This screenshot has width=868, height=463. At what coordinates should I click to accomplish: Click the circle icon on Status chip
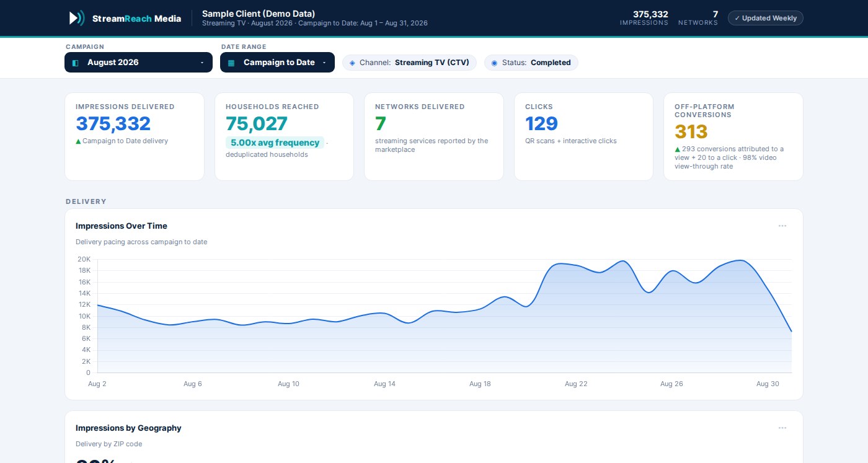coord(494,63)
